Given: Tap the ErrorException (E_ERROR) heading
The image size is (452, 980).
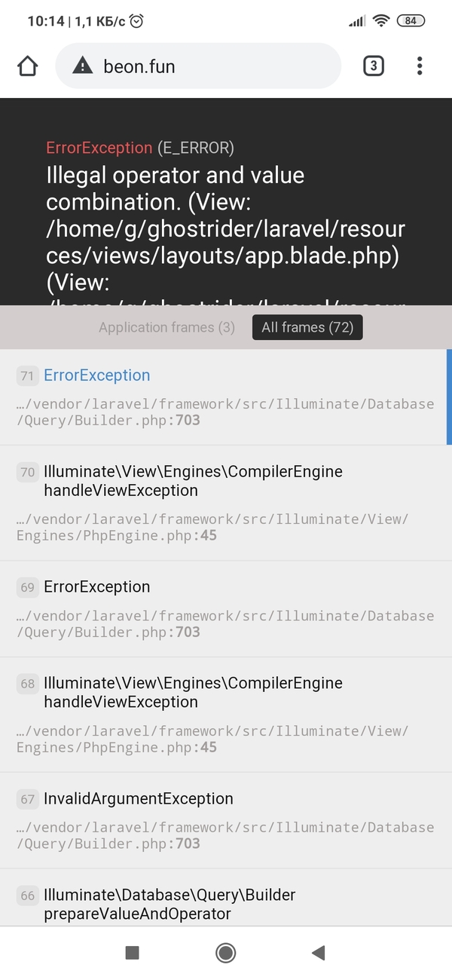Looking at the screenshot, I should pyautogui.click(x=140, y=148).
